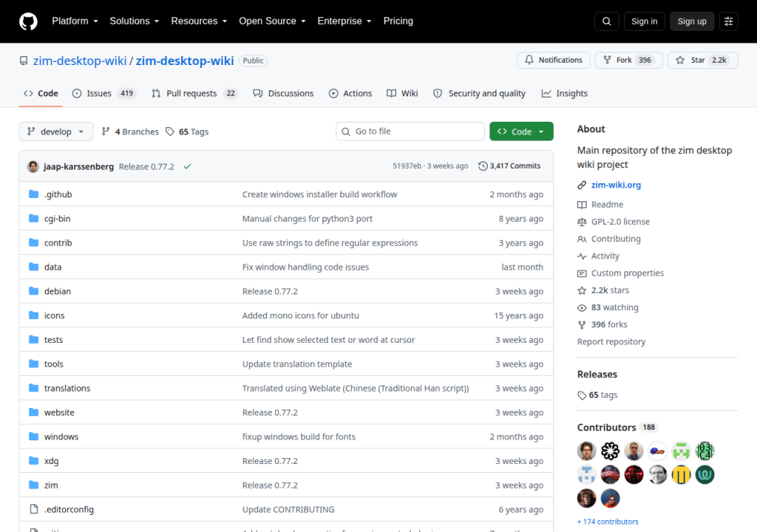
Task: Click the GitHub logo home icon
Action: pos(28,21)
